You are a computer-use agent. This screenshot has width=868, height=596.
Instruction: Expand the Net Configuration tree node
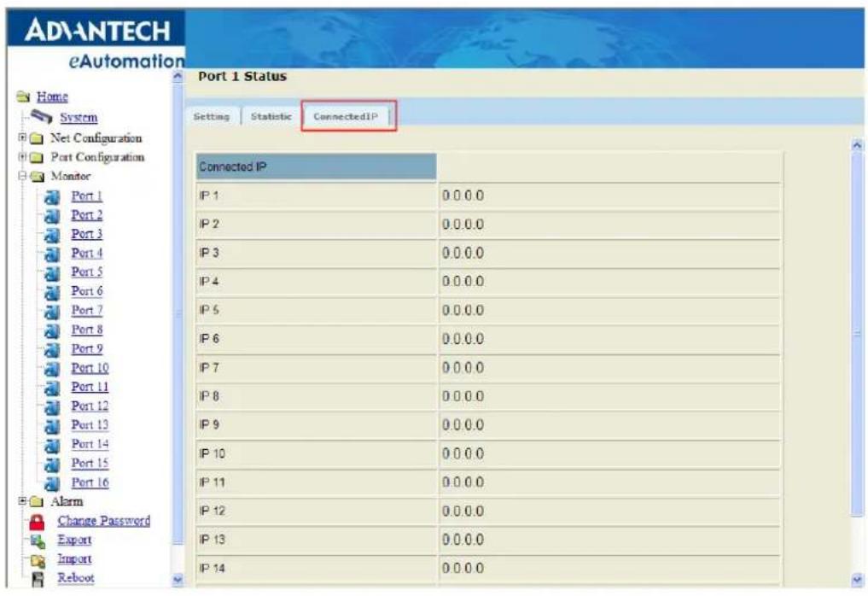tap(22, 137)
